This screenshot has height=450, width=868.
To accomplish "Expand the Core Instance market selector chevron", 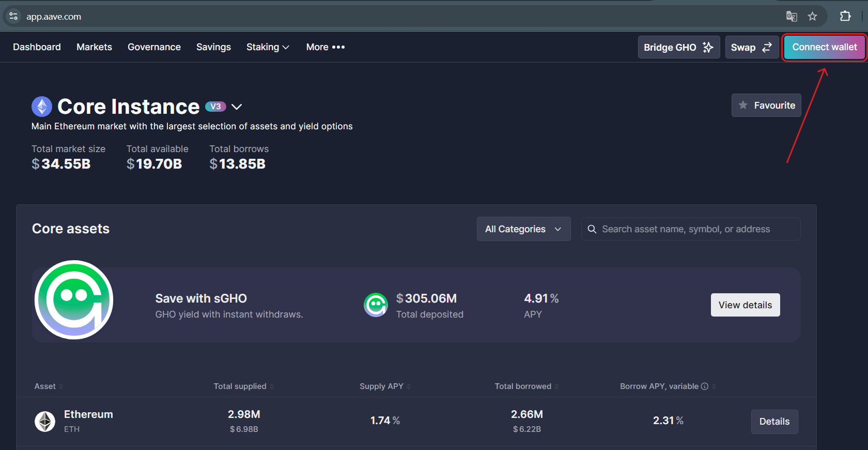I will [x=237, y=107].
